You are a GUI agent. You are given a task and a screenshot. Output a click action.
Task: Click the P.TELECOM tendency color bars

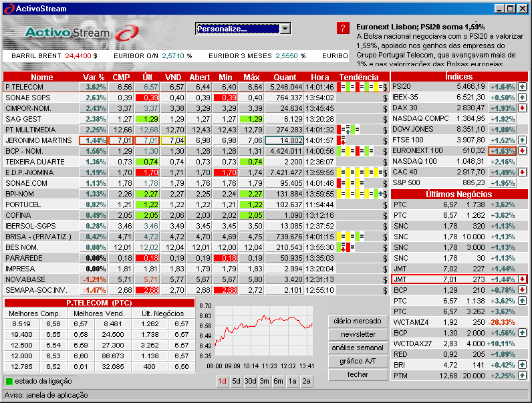coord(360,88)
